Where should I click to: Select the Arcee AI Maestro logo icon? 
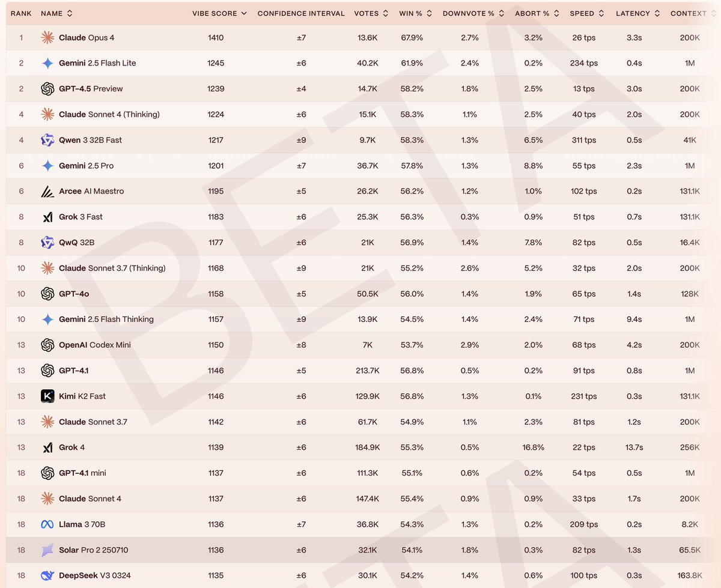pyautogui.click(x=47, y=191)
